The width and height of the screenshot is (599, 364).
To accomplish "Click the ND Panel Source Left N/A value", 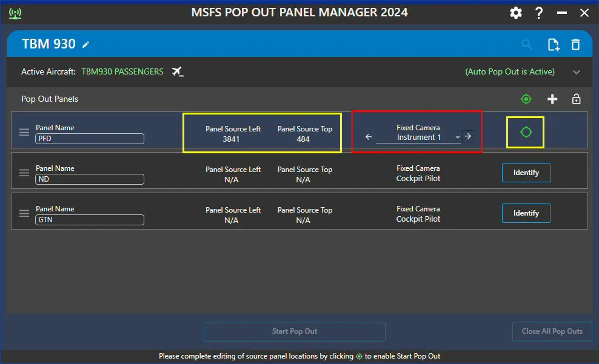I will coord(231,179).
